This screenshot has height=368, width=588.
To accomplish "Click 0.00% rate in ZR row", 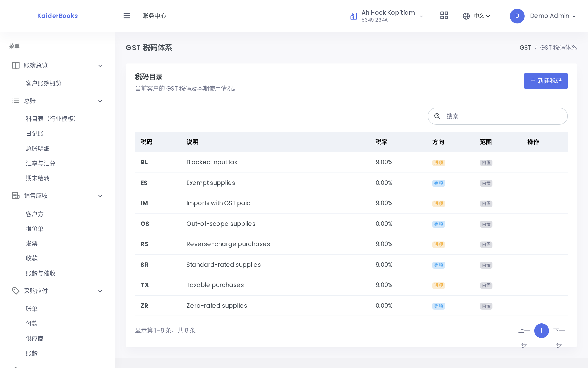I will coord(384,306).
